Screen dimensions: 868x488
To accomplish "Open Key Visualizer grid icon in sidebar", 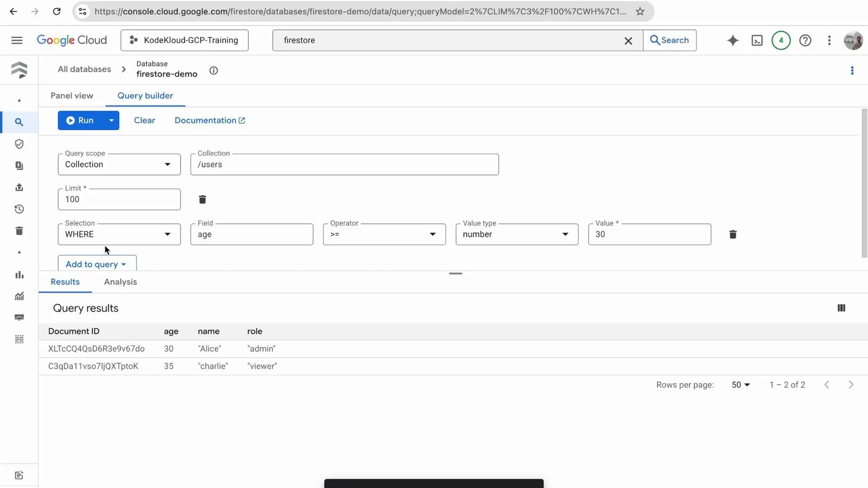I will (19, 339).
